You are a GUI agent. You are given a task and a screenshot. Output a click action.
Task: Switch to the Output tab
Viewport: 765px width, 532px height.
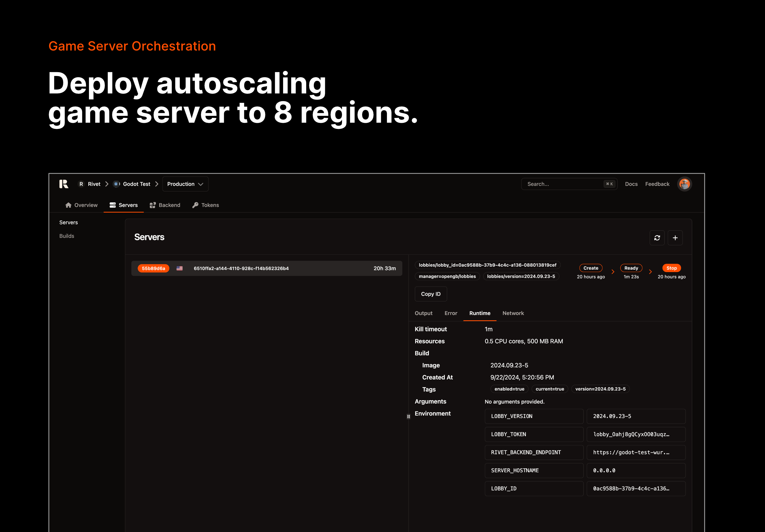click(423, 313)
